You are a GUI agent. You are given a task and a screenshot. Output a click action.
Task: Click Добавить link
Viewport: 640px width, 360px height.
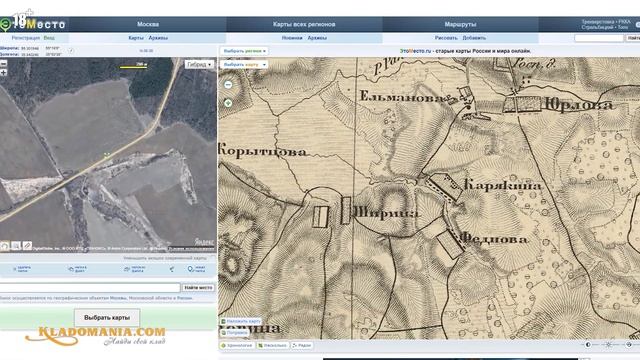click(x=474, y=38)
